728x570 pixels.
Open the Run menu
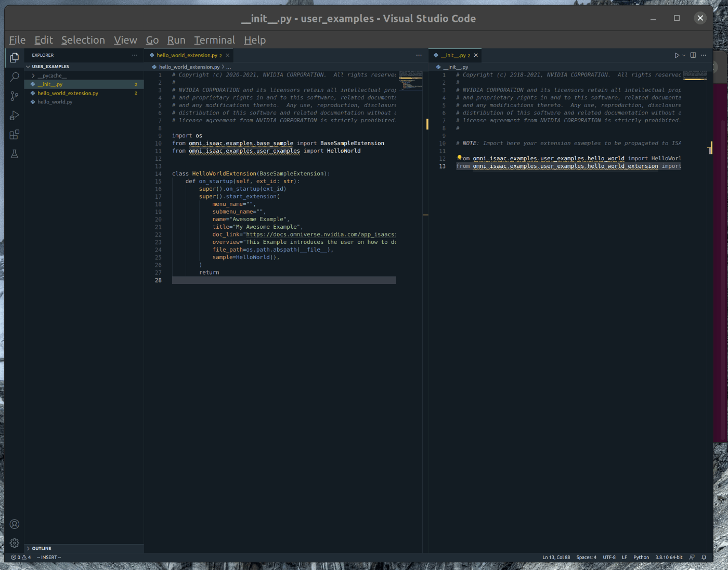(176, 40)
